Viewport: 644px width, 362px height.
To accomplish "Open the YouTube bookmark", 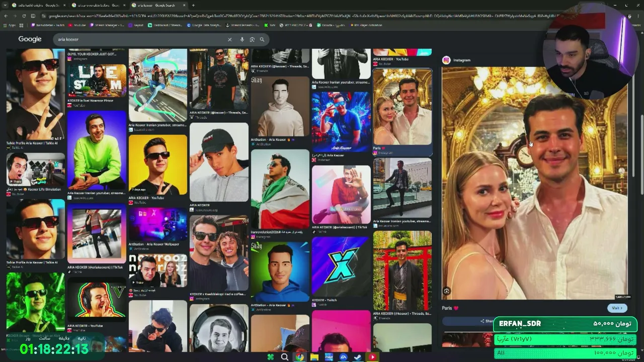I will coord(77,25).
